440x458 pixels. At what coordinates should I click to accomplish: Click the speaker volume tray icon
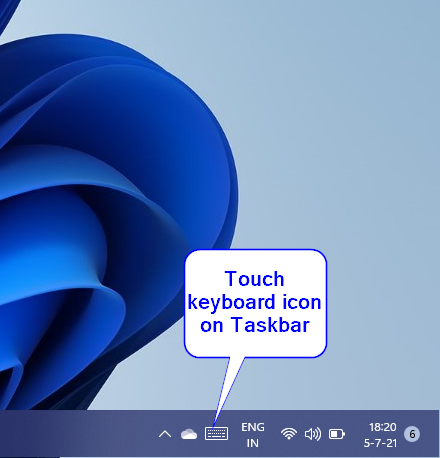click(x=313, y=434)
